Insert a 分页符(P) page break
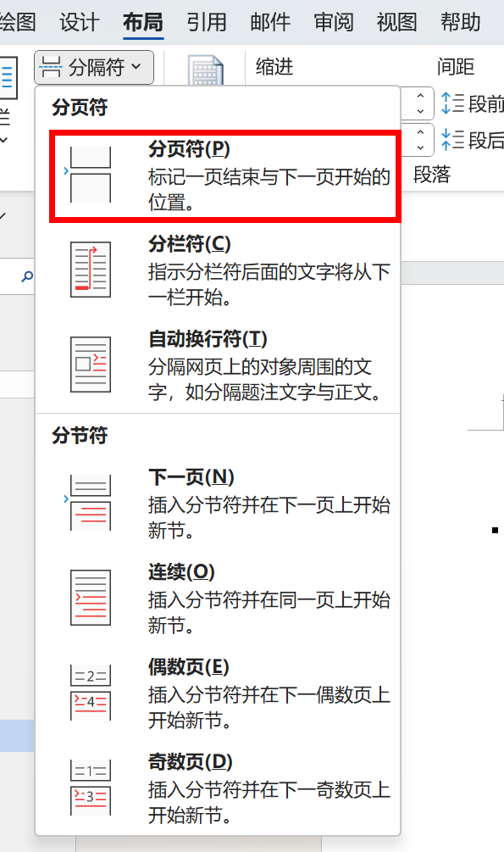Screen dimensions: 504x852 pyautogui.click(x=224, y=176)
